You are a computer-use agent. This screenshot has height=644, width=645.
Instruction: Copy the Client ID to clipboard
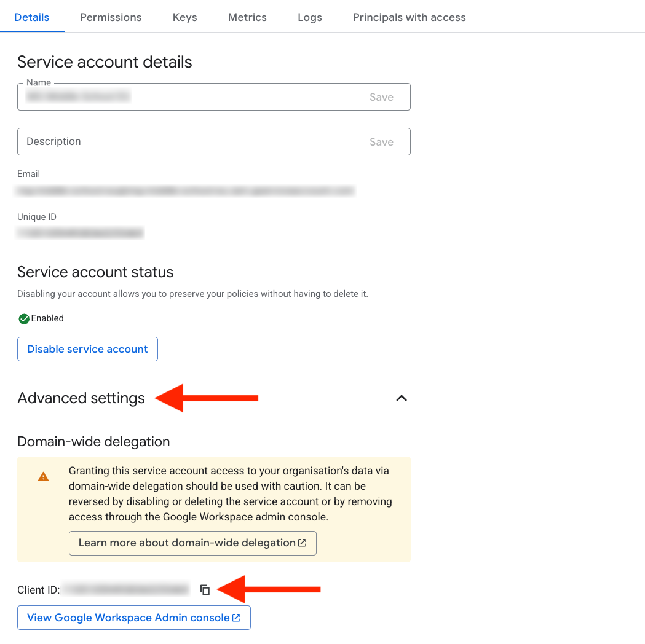[x=205, y=590]
